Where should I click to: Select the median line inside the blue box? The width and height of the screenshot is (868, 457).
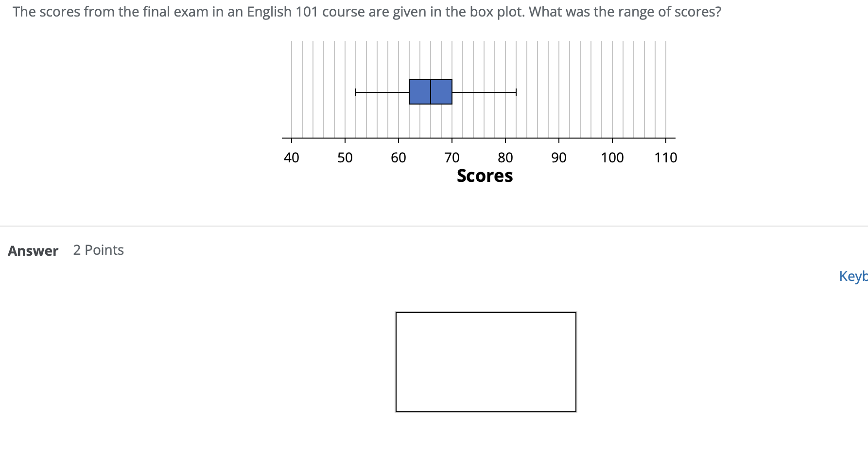pos(431,91)
